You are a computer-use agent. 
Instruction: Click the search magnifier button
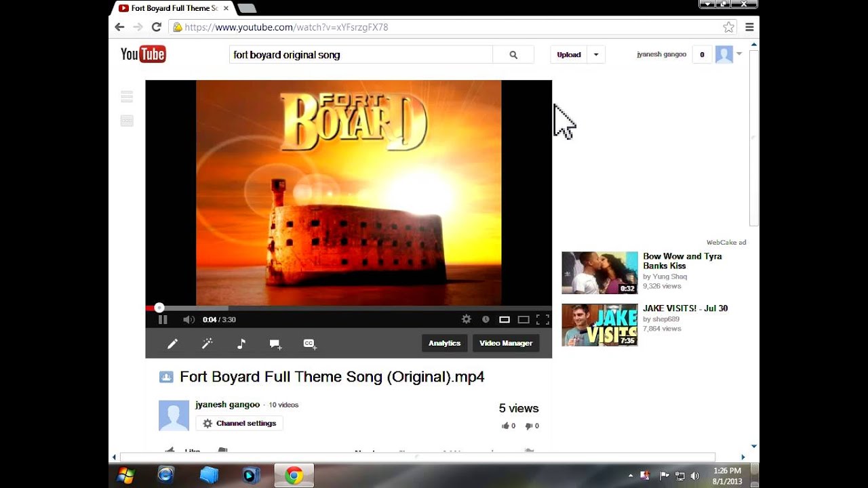pyautogui.click(x=513, y=55)
